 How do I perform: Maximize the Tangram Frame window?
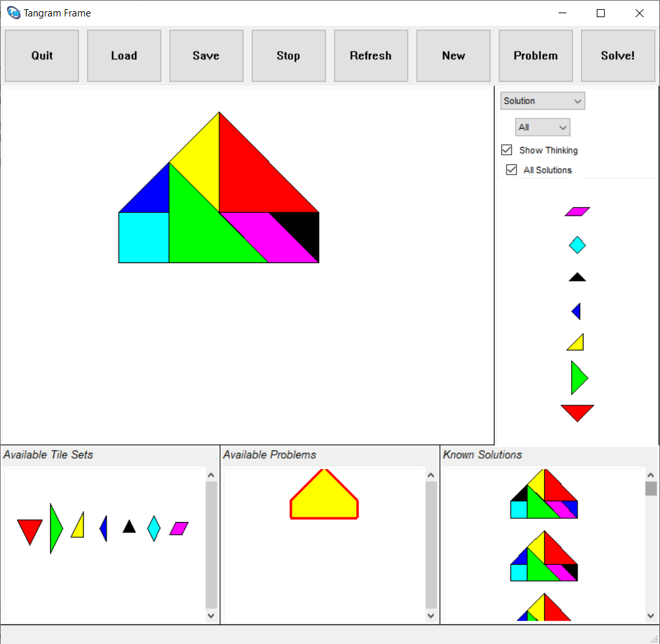click(x=601, y=13)
